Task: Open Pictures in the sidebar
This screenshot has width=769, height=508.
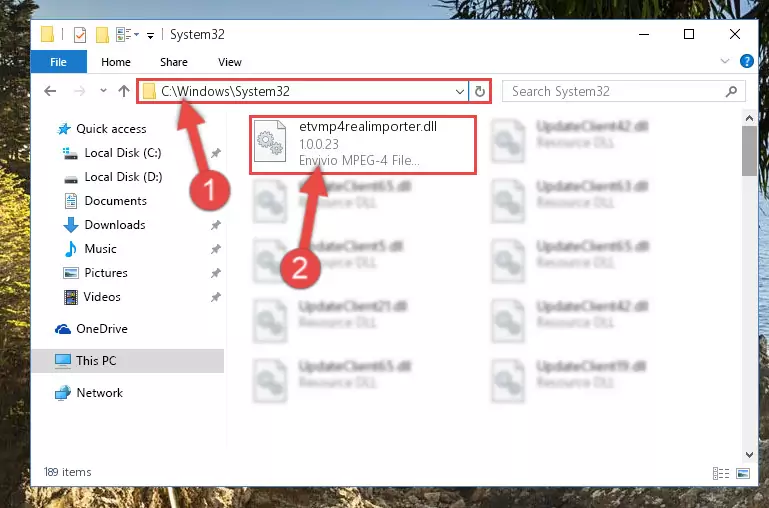Action: [105, 273]
